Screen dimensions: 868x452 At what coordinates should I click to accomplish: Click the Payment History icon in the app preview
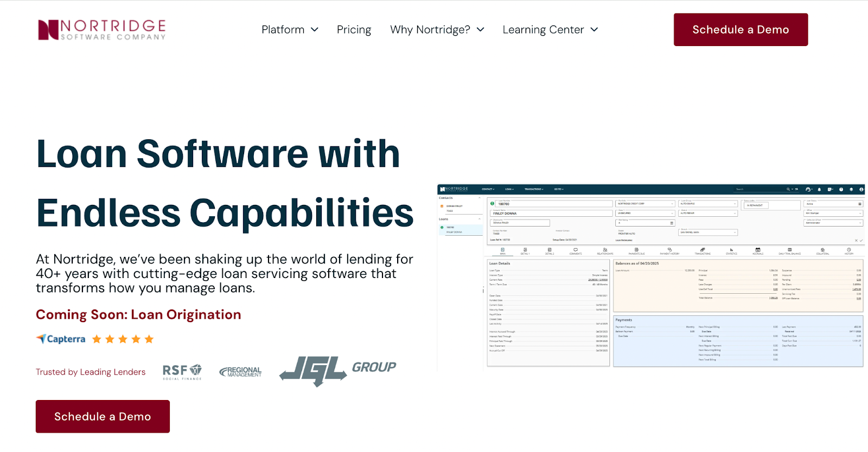click(x=669, y=251)
